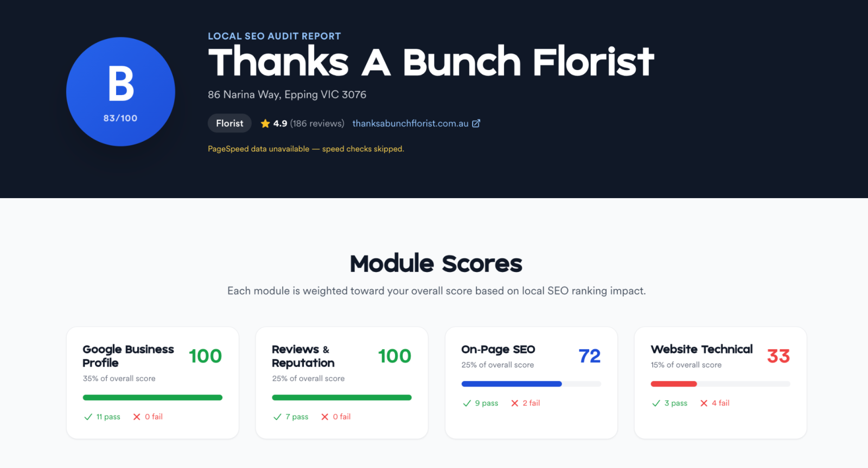The width and height of the screenshot is (868, 468).
Task: Click the 83/100 overall score text
Action: (x=120, y=118)
